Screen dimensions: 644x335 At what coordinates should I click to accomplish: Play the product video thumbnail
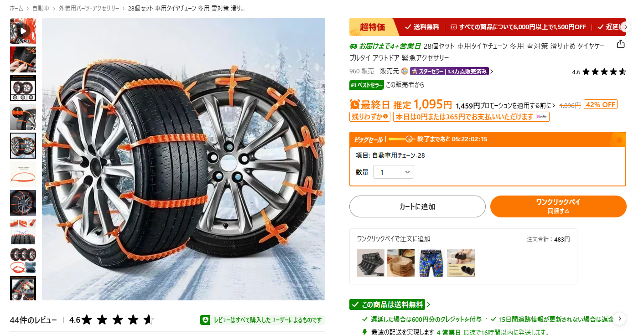[x=23, y=31]
